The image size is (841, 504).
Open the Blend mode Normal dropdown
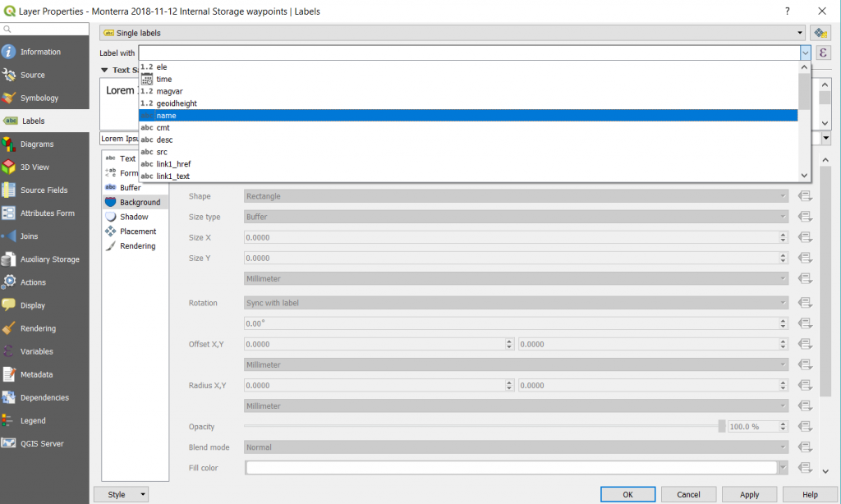(516, 447)
